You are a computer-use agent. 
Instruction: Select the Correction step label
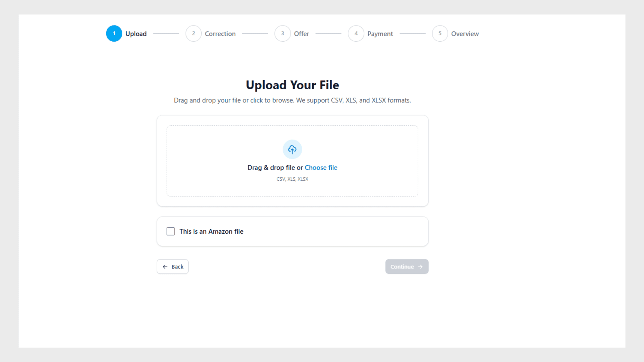tap(220, 34)
